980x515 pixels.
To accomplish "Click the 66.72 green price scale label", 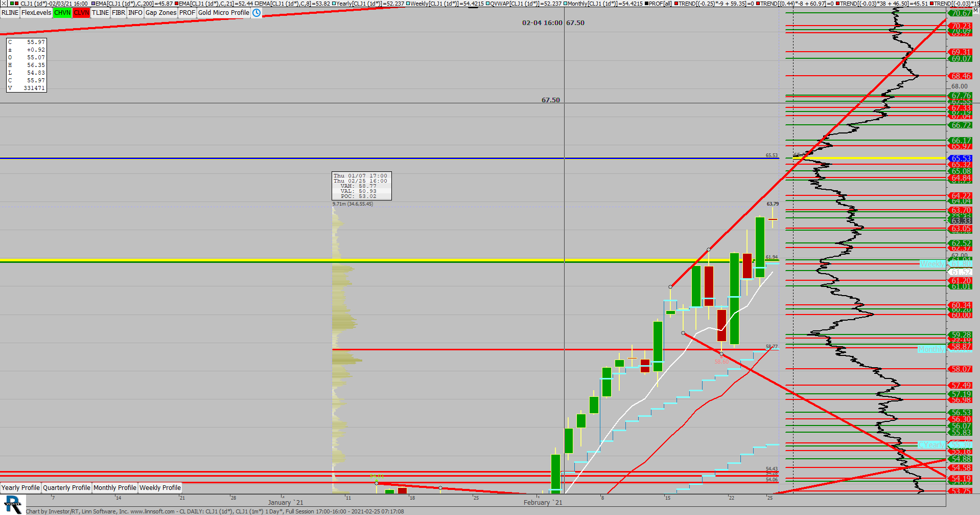I will coord(961,125).
